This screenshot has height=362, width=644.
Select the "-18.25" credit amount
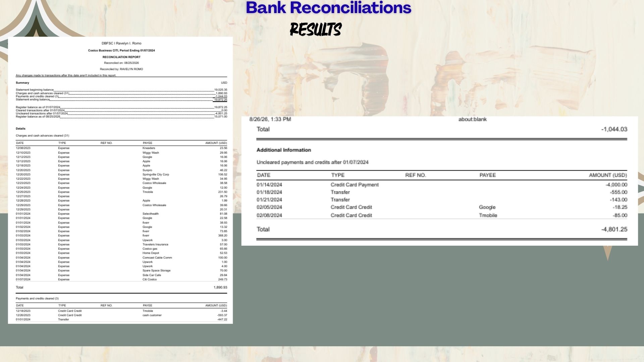click(620, 207)
